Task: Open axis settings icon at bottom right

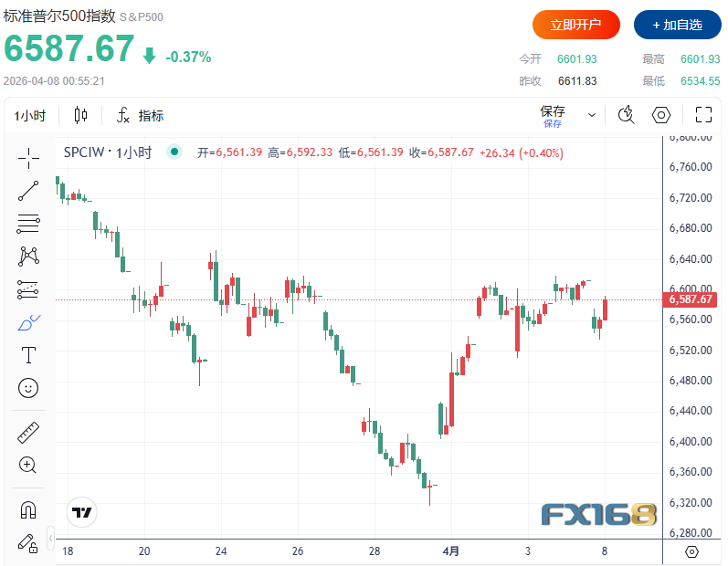Action: [x=691, y=551]
